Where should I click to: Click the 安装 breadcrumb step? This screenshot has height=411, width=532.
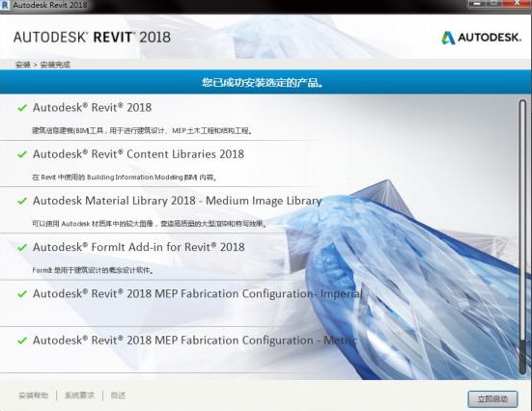(23, 65)
